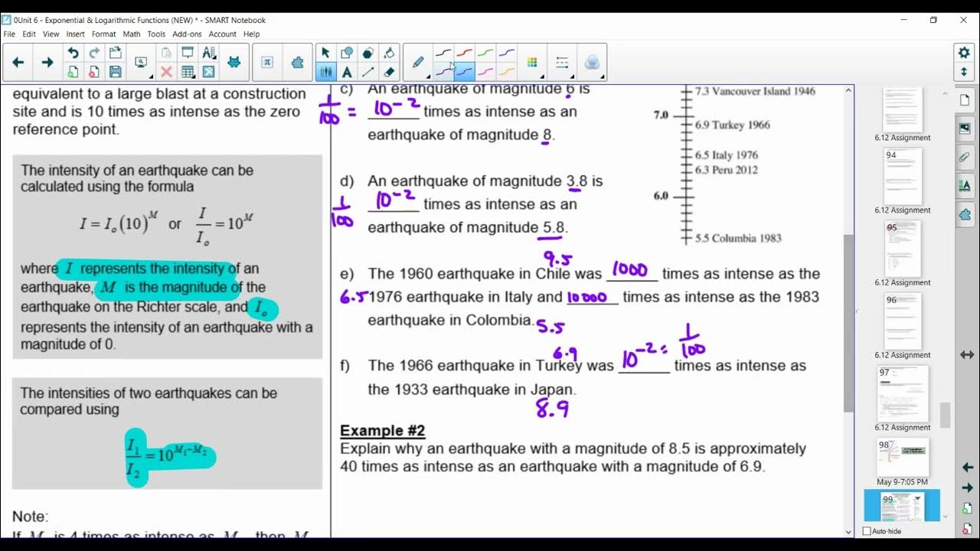
Task: Choose the Line tool
Action: click(368, 72)
